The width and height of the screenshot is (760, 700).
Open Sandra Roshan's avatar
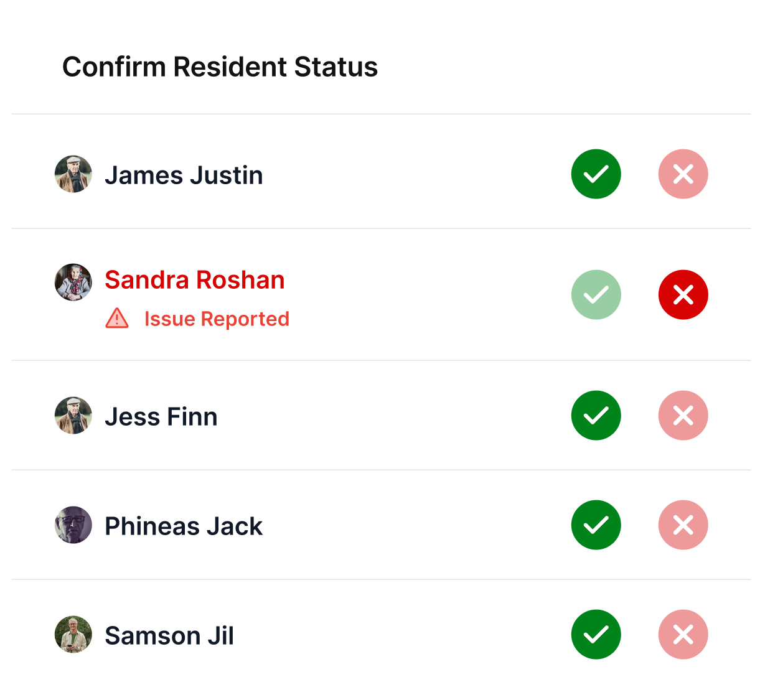coord(73,282)
